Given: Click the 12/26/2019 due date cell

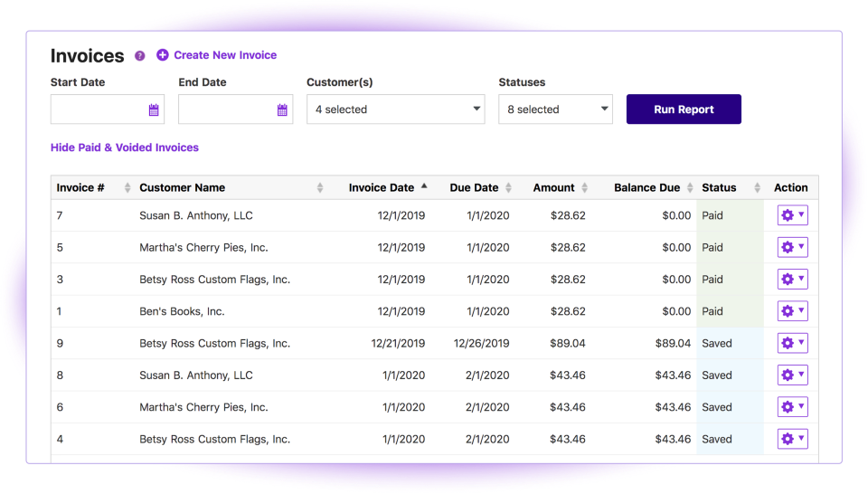Looking at the screenshot, I should (x=482, y=344).
